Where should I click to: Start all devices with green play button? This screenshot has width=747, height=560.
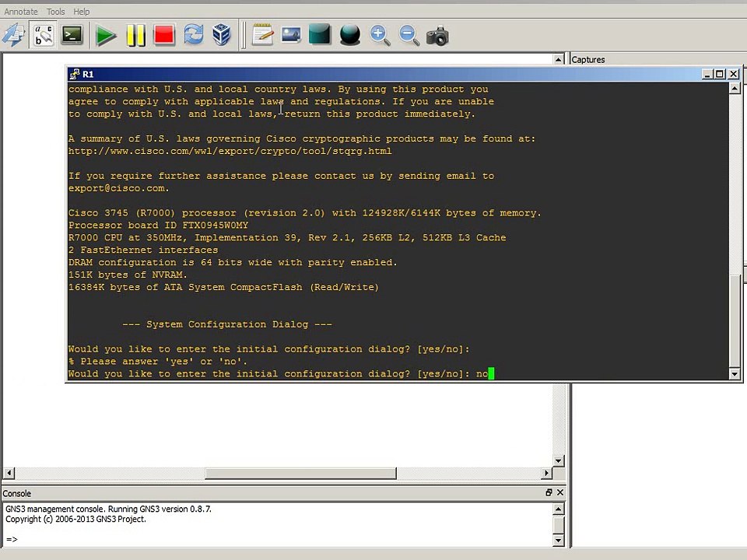(x=106, y=36)
